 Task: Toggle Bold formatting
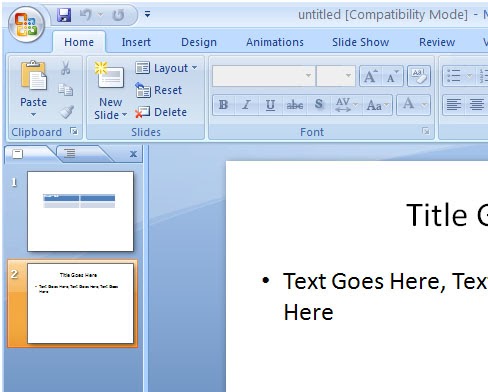point(224,105)
